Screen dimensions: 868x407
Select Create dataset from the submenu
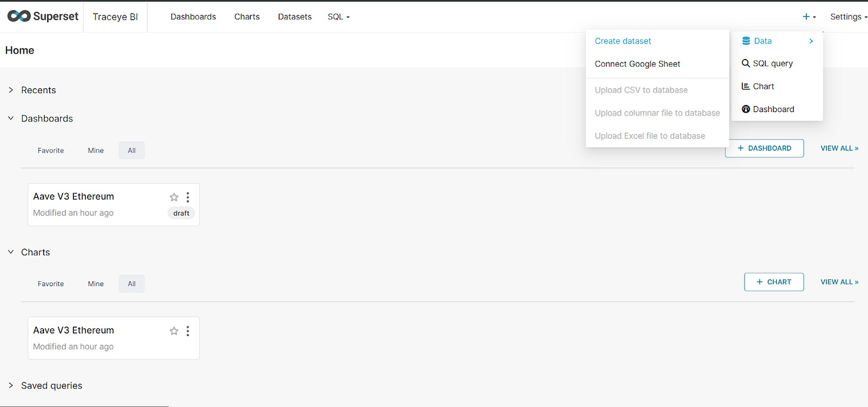(623, 41)
